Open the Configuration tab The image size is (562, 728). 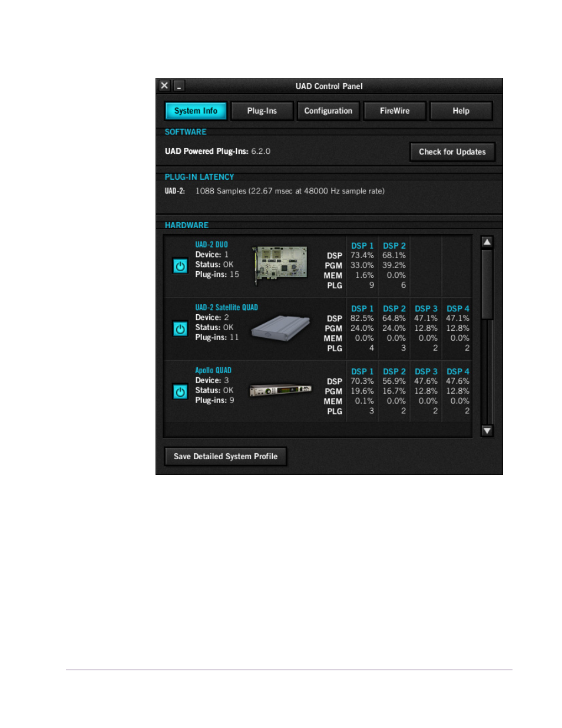point(328,111)
